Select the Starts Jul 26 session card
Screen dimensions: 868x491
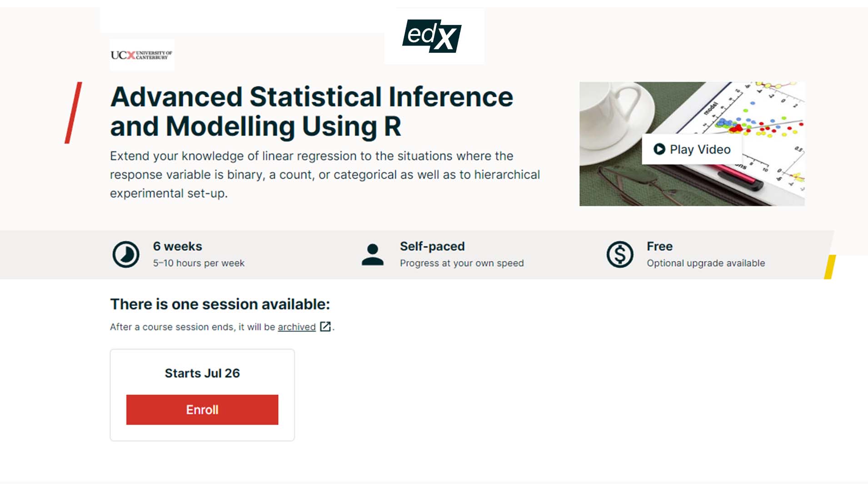[202, 395]
